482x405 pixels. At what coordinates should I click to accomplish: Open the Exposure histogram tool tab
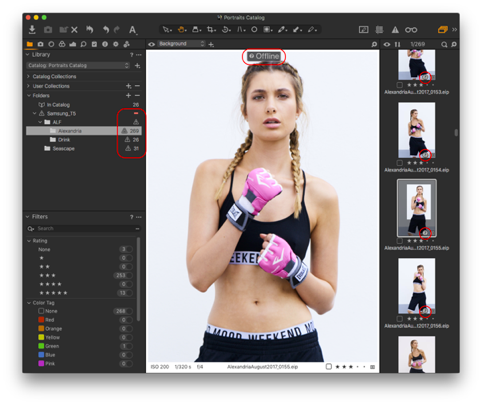pyautogui.click(x=73, y=44)
